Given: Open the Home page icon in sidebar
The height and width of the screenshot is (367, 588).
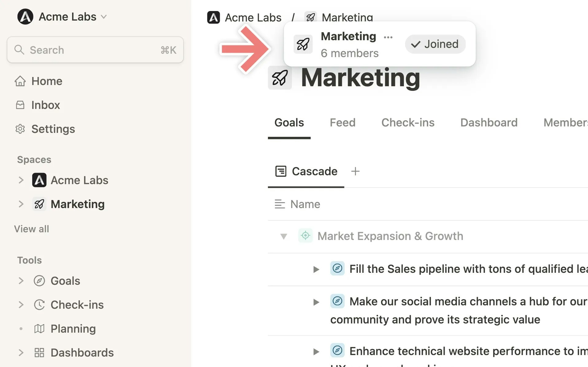Looking at the screenshot, I should pyautogui.click(x=20, y=81).
